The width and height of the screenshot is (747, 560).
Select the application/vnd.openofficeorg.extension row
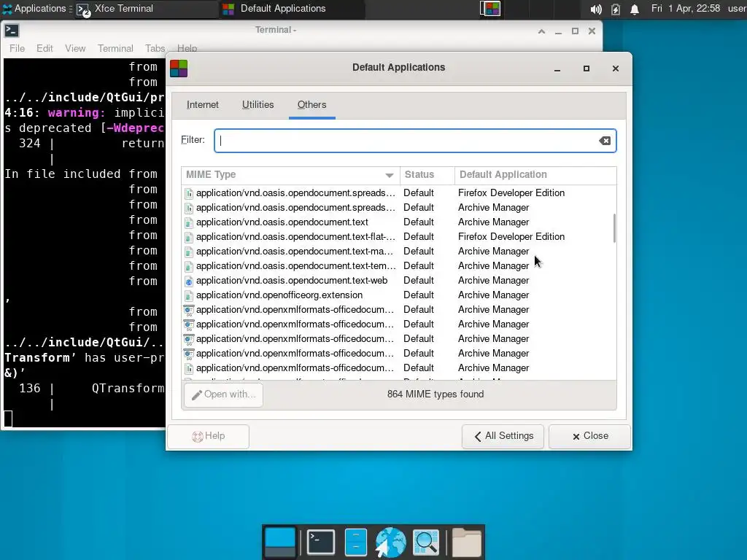[x=399, y=295]
